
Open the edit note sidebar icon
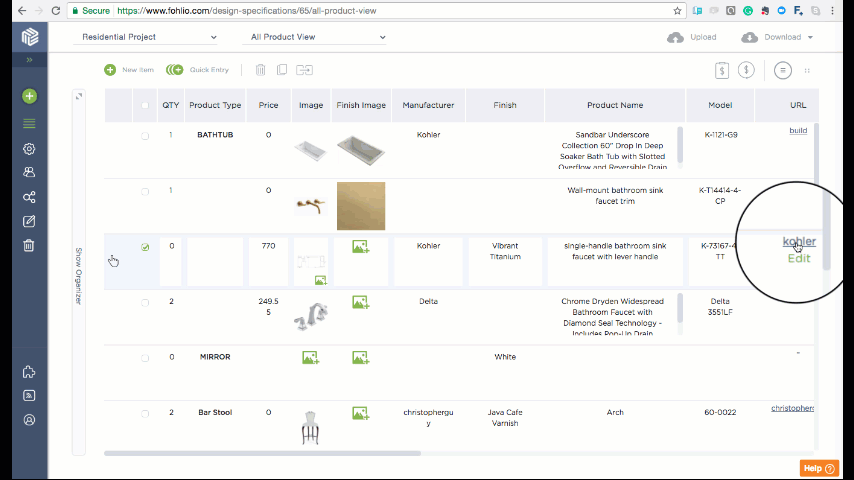29,221
